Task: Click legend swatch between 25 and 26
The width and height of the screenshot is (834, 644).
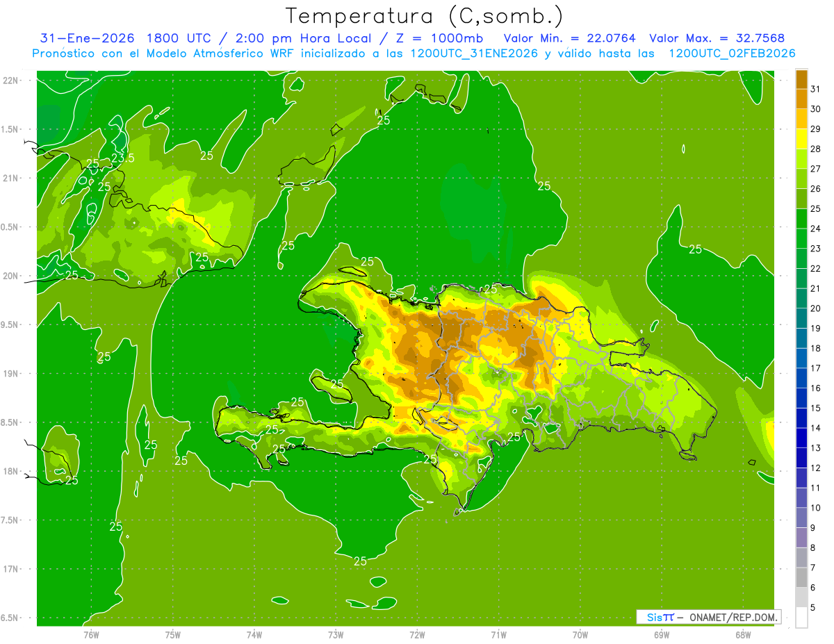Action: coord(801,199)
